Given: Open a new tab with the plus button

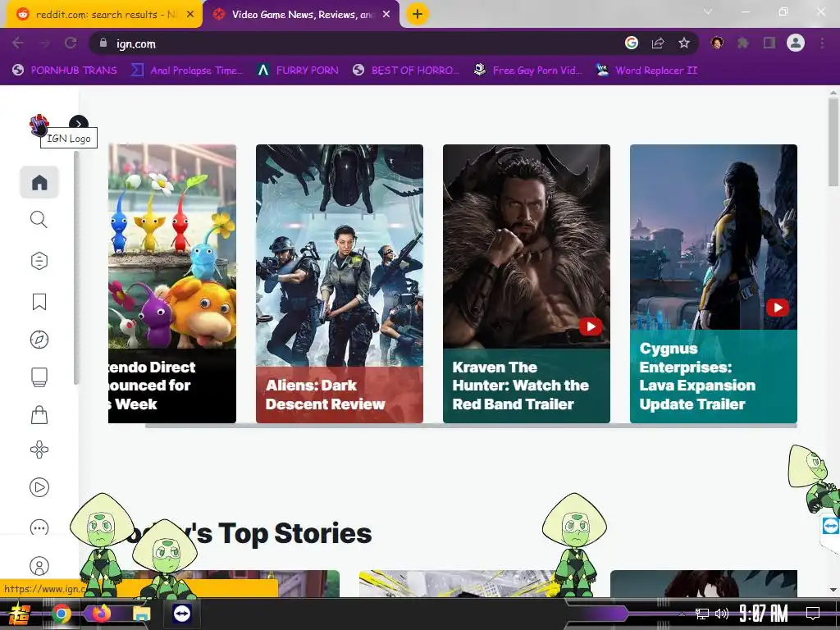Looking at the screenshot, I should (x=418, y=14).
